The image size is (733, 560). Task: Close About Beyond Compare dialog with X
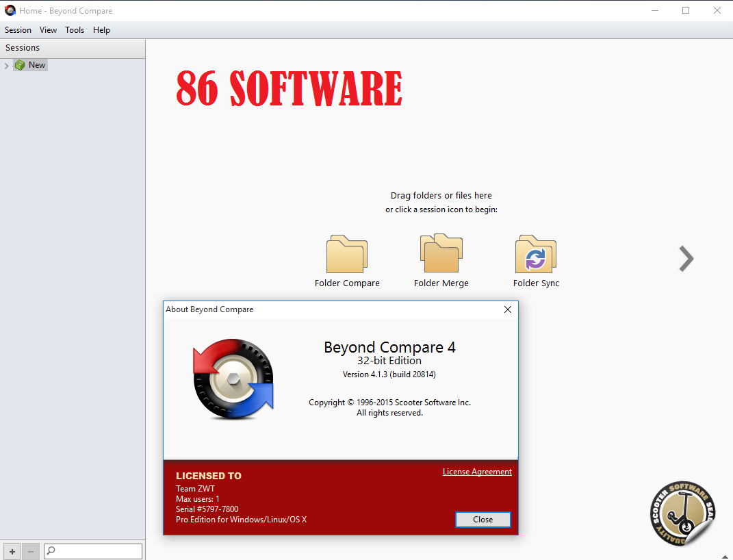tap(508, 309)
